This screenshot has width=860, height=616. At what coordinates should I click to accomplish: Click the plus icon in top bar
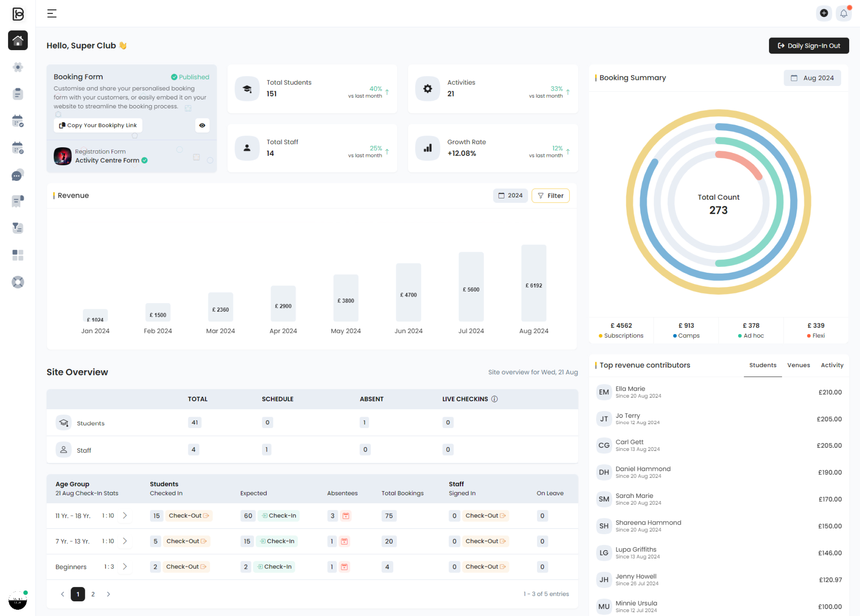point(824,13)
